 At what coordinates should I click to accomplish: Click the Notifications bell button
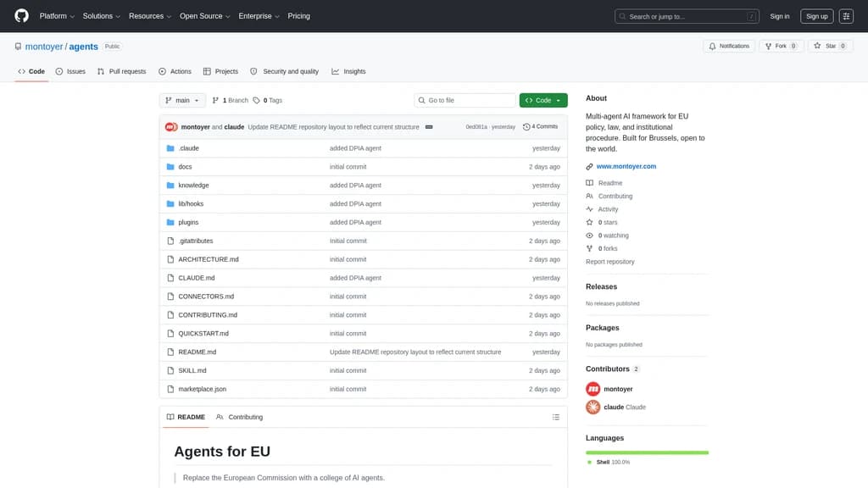click(729, 46)
